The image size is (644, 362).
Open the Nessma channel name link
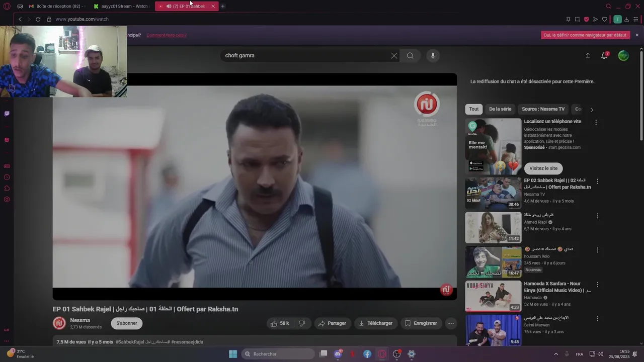point(80,320)
